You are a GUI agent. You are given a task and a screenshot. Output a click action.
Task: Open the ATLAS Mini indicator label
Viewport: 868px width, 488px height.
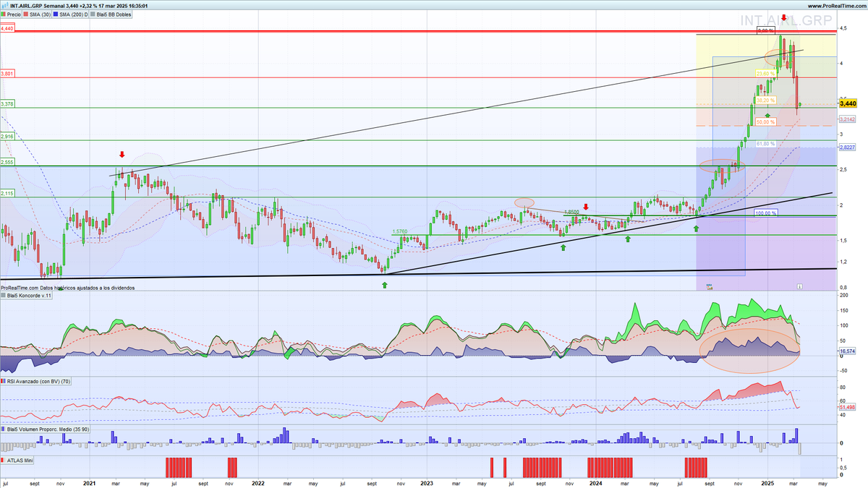click(x=17, y=460)
